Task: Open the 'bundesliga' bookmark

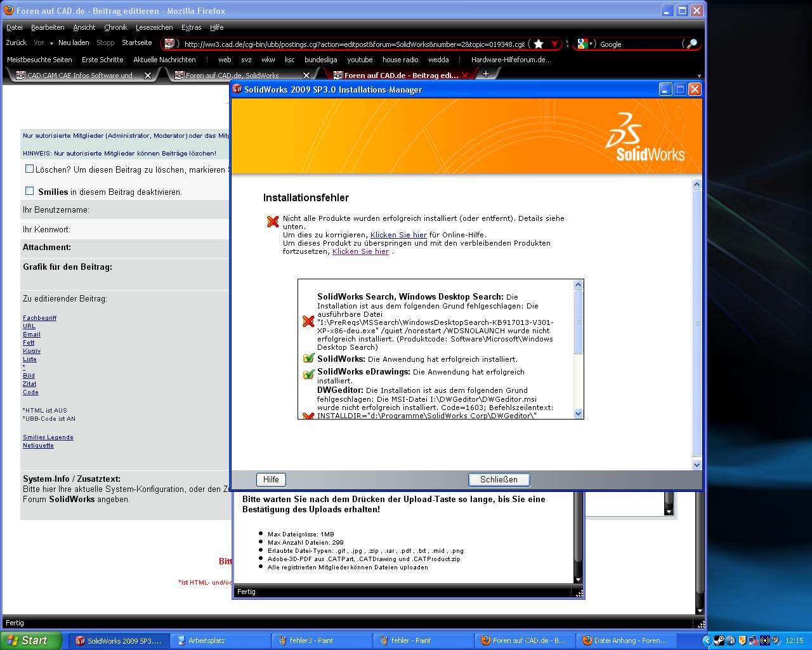Action: click(x=320, y=60)
